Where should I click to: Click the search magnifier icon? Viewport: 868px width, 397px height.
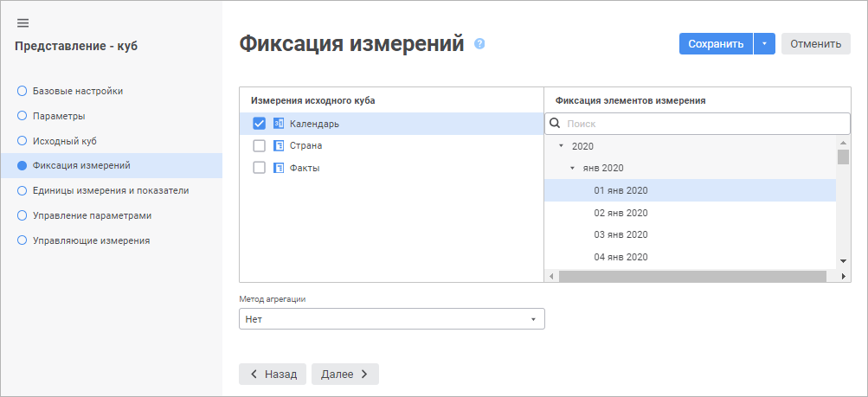click(555, 124)
